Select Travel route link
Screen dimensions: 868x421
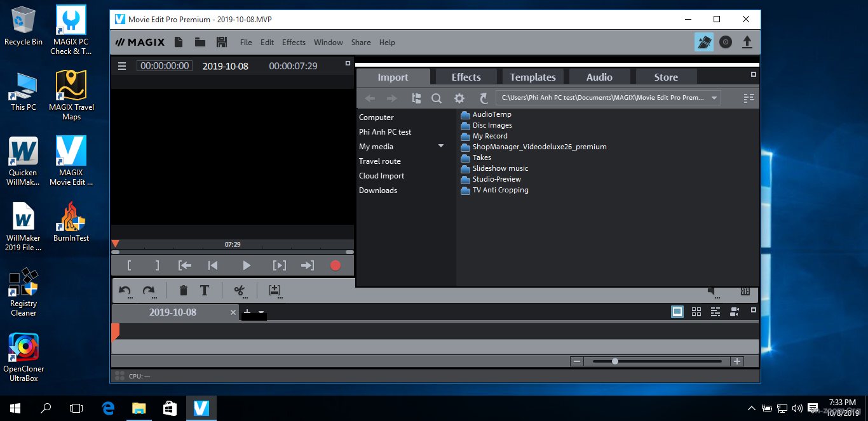380,161
